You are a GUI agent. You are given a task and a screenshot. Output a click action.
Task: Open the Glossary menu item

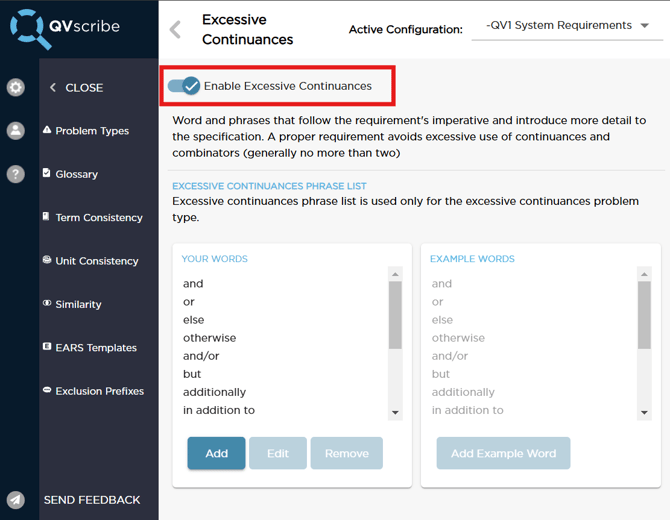76,174
